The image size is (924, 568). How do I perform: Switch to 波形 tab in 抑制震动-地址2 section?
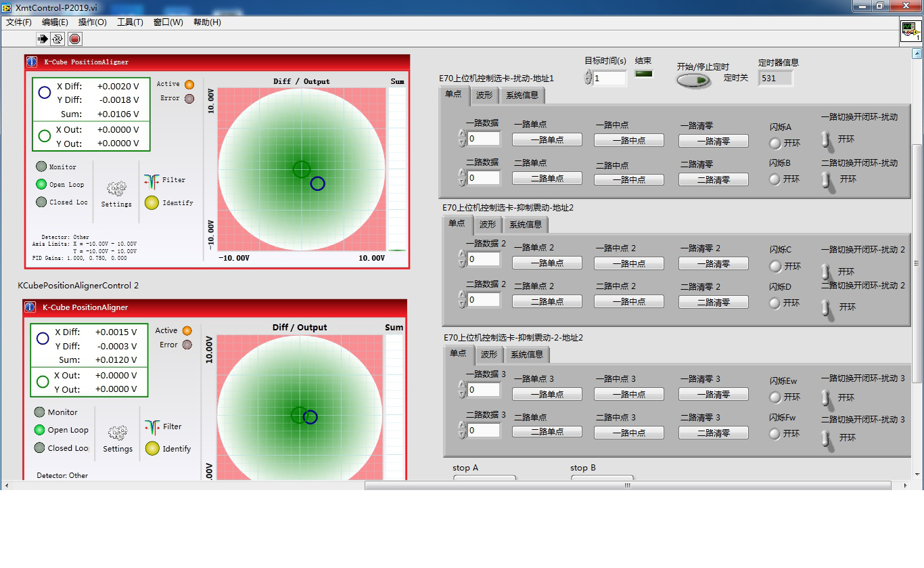tap(488, 224)
